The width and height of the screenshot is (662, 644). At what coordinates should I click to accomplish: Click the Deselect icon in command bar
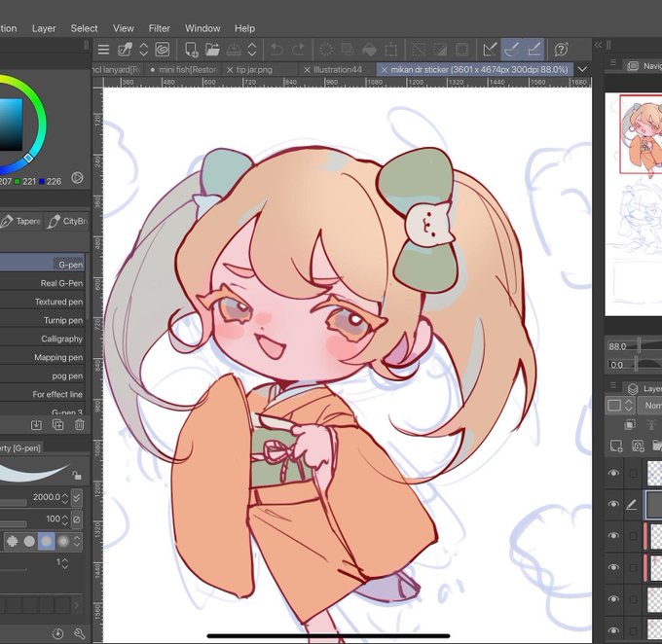click(419, 50)
